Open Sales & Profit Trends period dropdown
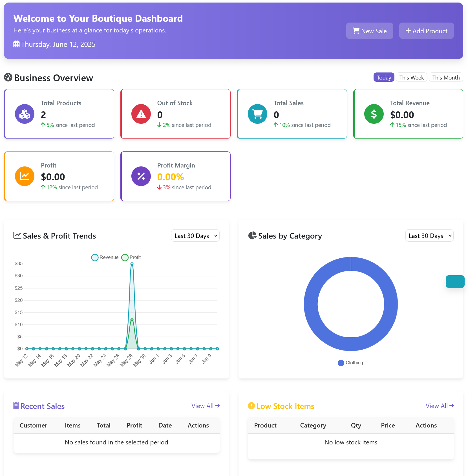468x476 pixels. coord(195,236)
